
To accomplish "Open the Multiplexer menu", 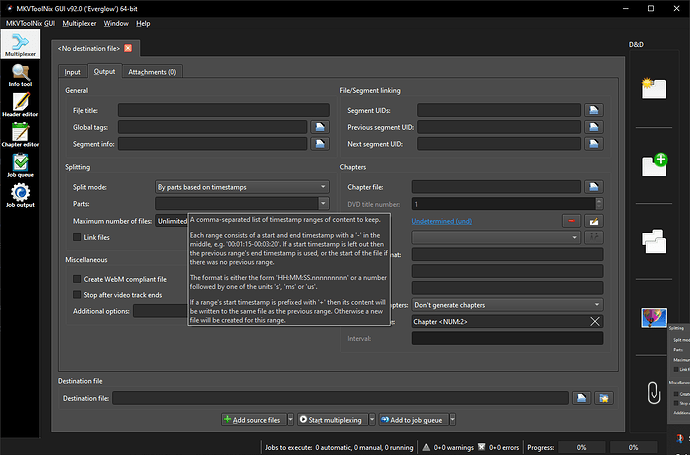I will [x=80, y=22].
